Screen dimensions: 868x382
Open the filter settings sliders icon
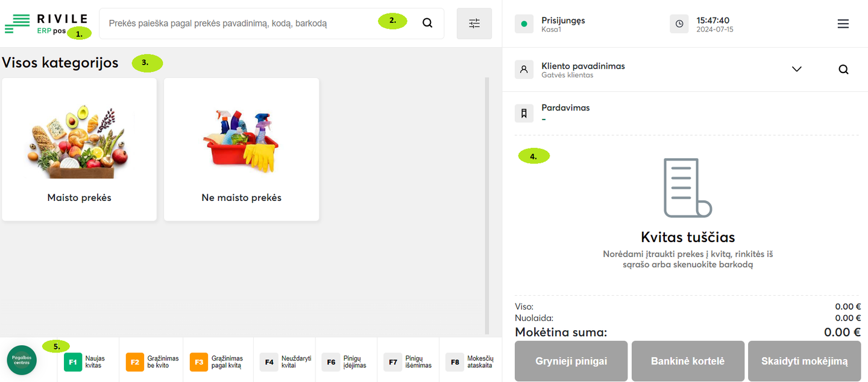[x=474, y=24]
